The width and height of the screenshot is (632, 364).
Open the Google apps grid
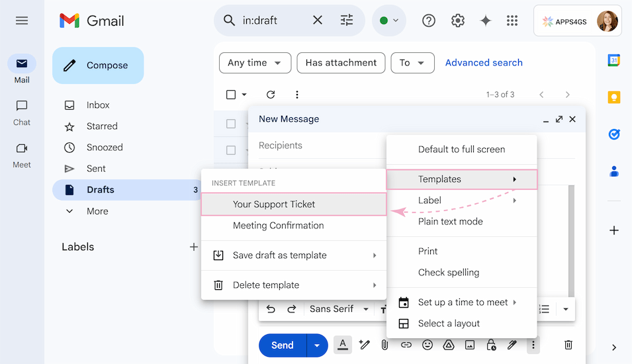(x=512, y=21)
